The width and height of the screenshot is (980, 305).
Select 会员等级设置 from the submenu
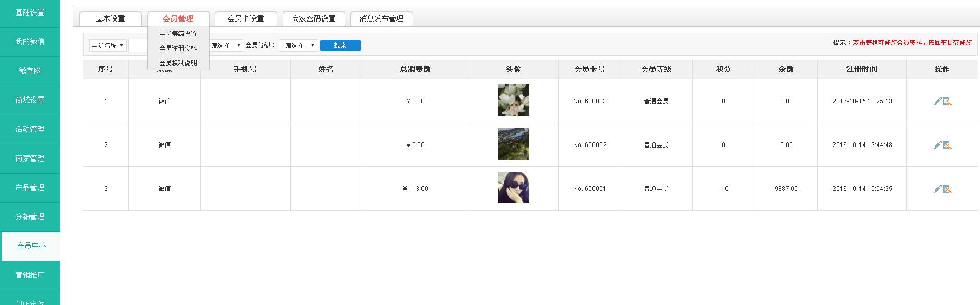pyautogui.click(x=178, y=33)
